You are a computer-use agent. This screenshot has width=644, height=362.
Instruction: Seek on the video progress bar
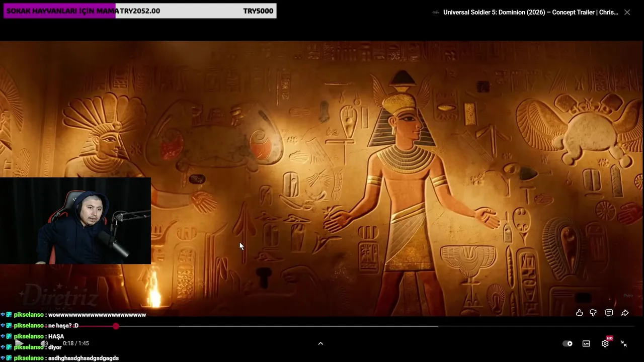[322, 326]
